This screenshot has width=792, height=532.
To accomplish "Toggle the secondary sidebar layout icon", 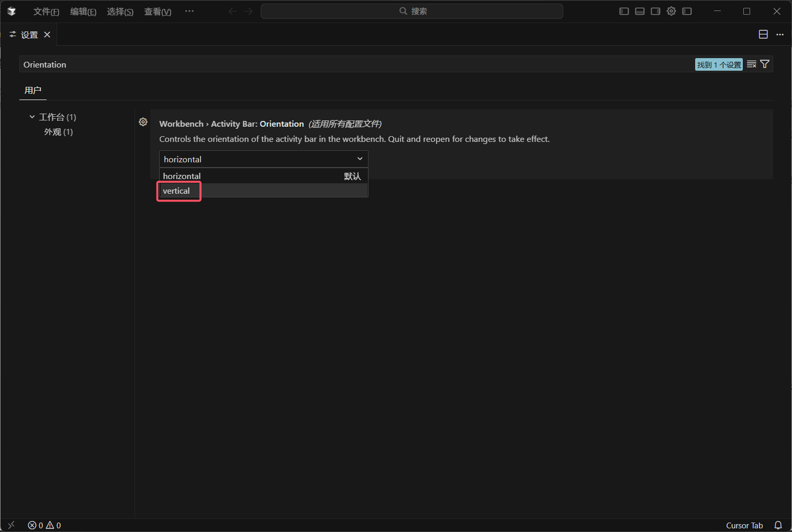I will 655,11.
